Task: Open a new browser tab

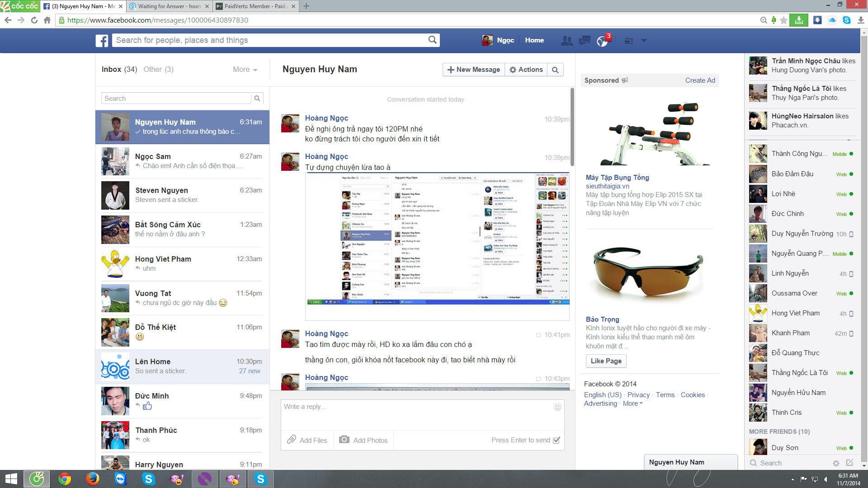Action: pos(306,6)
